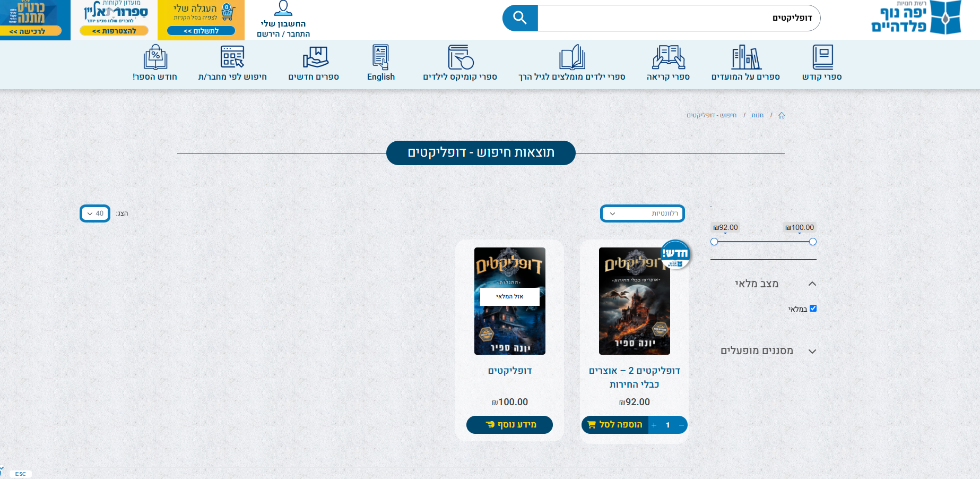Screen dimensions: 980x479
Task: Open the shopping cart icon
Action: pos(228,11)
